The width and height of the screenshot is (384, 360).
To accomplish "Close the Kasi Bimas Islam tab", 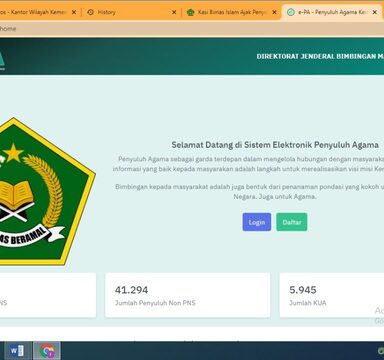I will [x=274, y=12].
